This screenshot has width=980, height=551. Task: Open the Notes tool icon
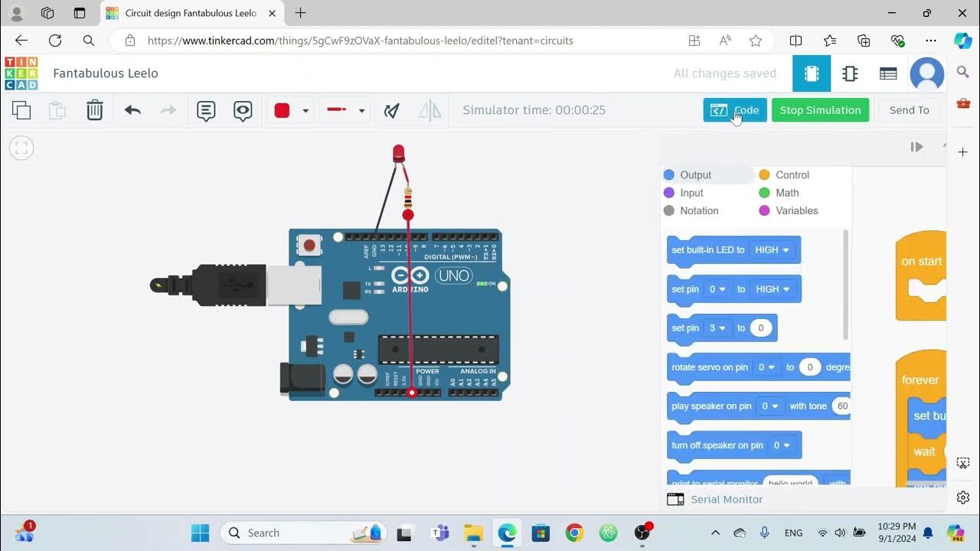[206, 111]
